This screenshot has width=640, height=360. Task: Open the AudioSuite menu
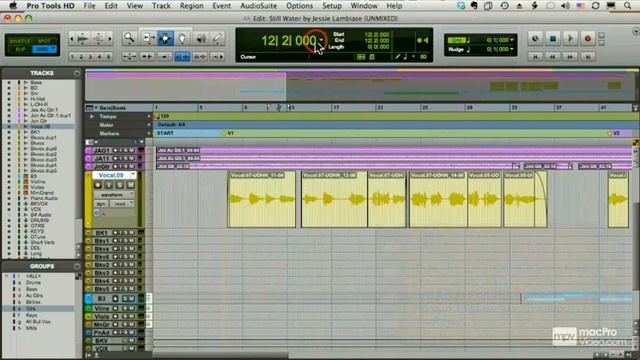(258, 6)
